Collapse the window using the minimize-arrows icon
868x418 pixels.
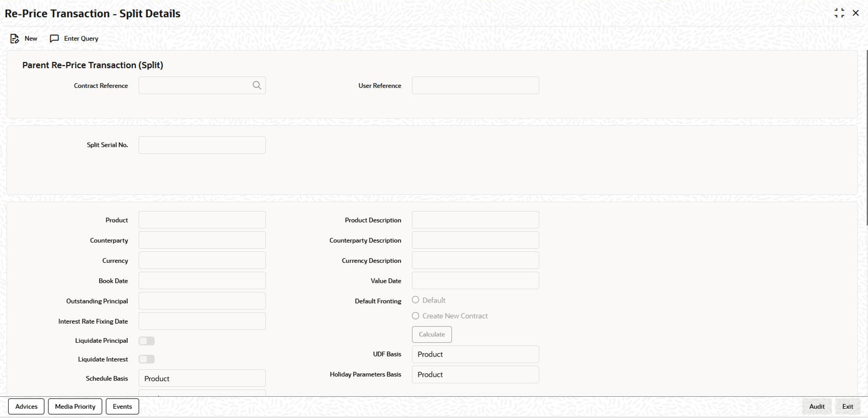click(x=839, y=13)
